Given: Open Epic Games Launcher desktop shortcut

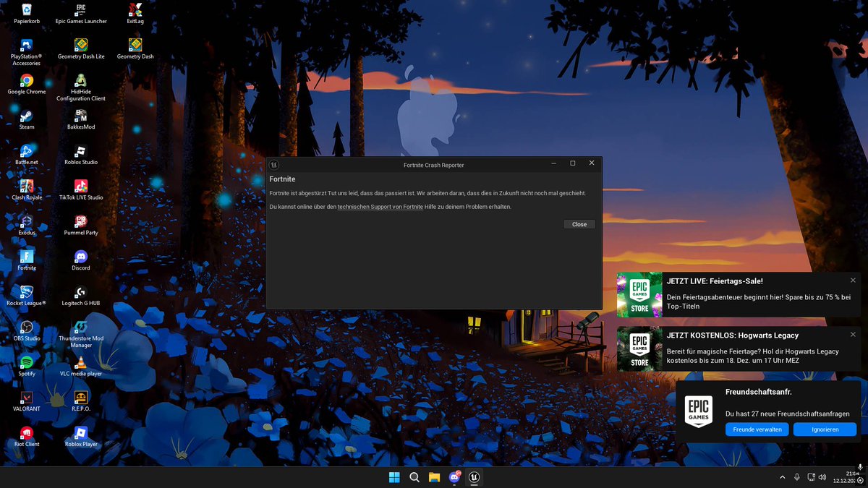Looking at the screenshot, I should click(x=81, y=13).
